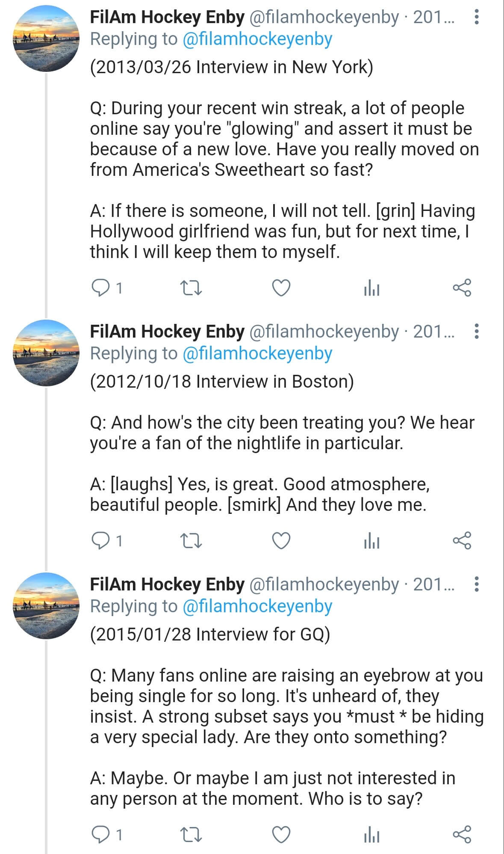Like the Boston interview tweet

click(x=281, y=541)
